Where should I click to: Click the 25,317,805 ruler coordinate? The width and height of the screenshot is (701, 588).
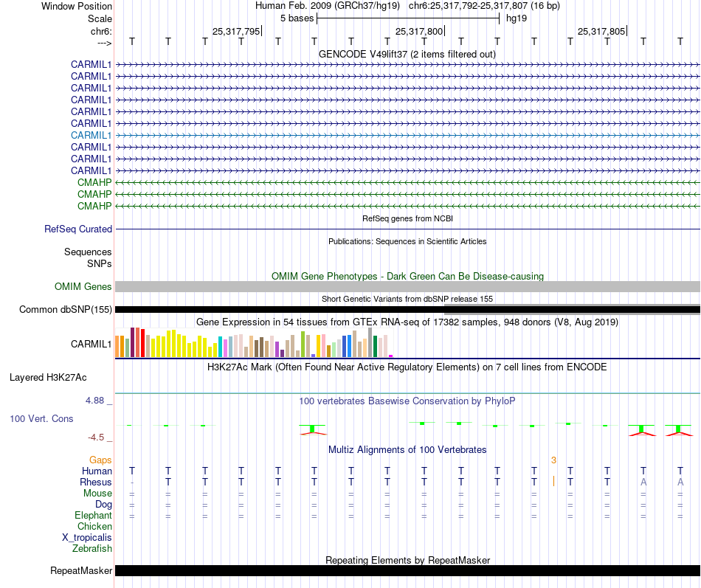(601, 31)
